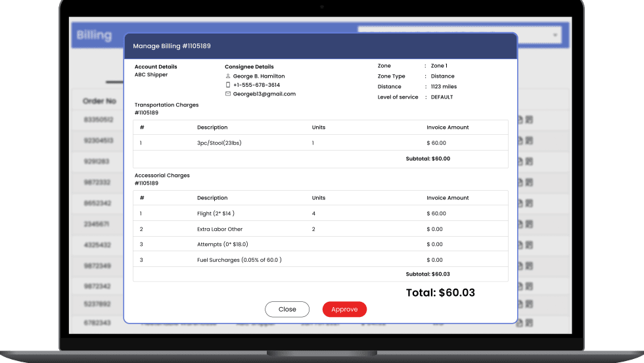
Task: Click the Extra Labor Other charge row
Action: point(320,229)
